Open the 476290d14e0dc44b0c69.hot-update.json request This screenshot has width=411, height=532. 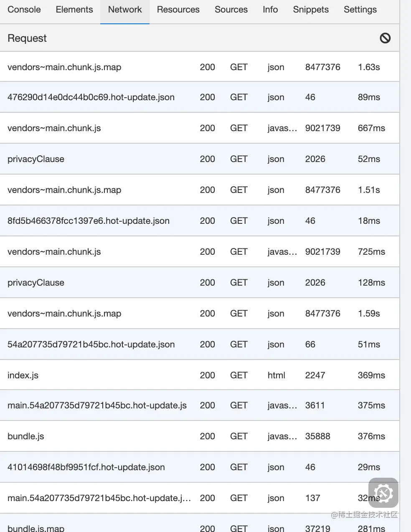tap(91, 97)
